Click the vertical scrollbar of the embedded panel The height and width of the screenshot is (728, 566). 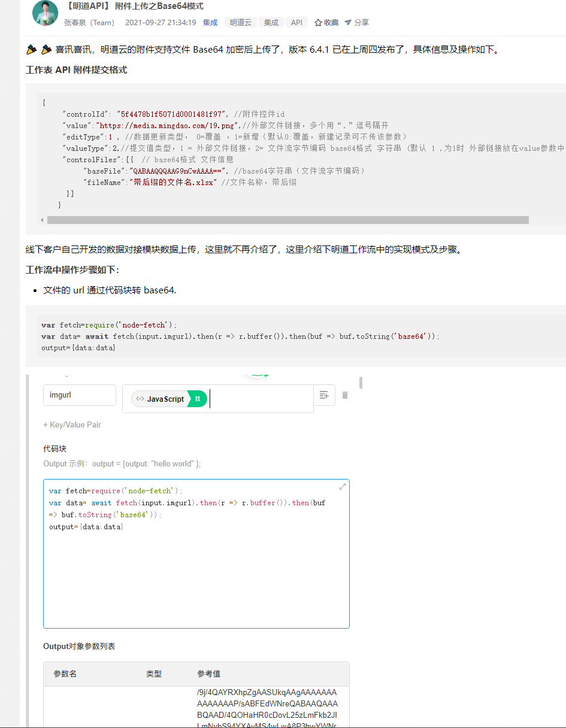[359, 383]
